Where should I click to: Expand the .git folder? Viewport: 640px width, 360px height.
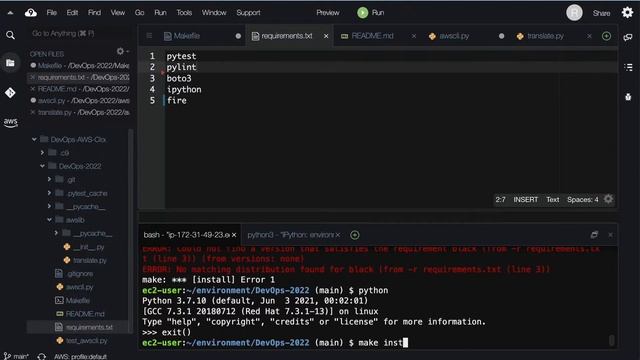(49, 179)
